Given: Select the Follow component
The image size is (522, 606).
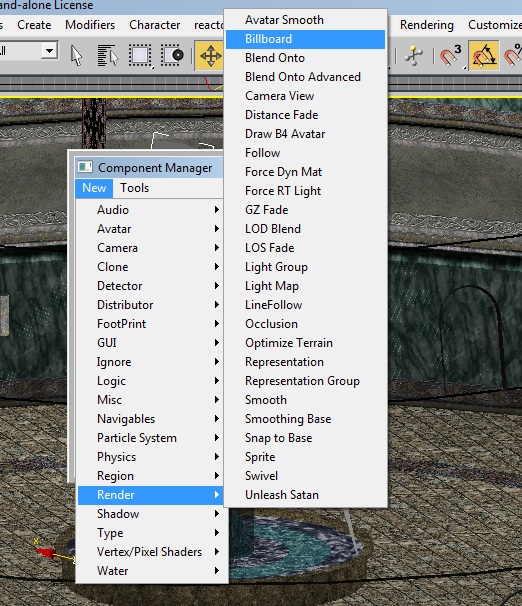Looking at the screenshot, I should coord(305,153).
